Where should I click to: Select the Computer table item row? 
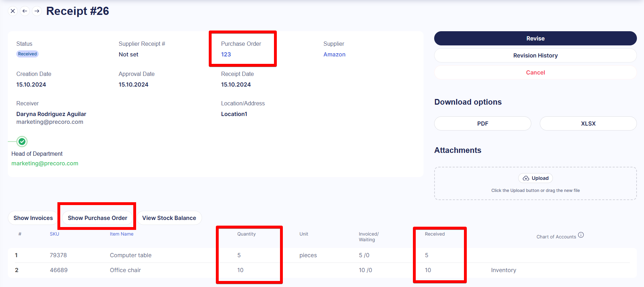[x=130, y=255]
